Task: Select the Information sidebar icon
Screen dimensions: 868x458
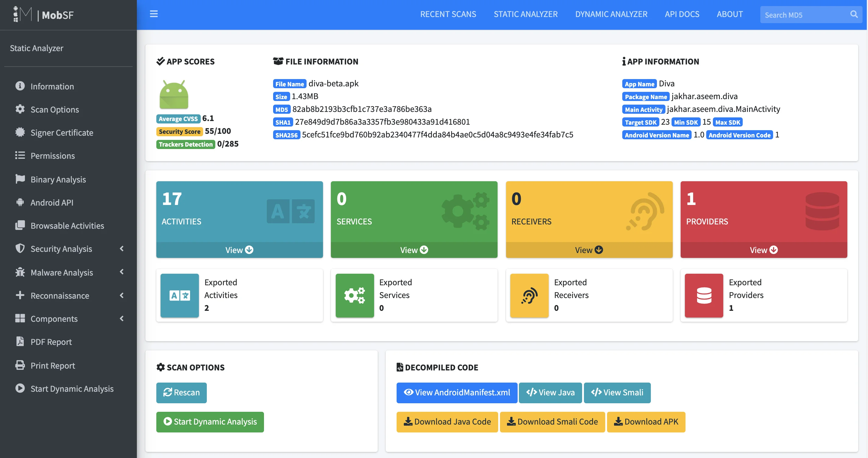Action: [x=20, y=86]
